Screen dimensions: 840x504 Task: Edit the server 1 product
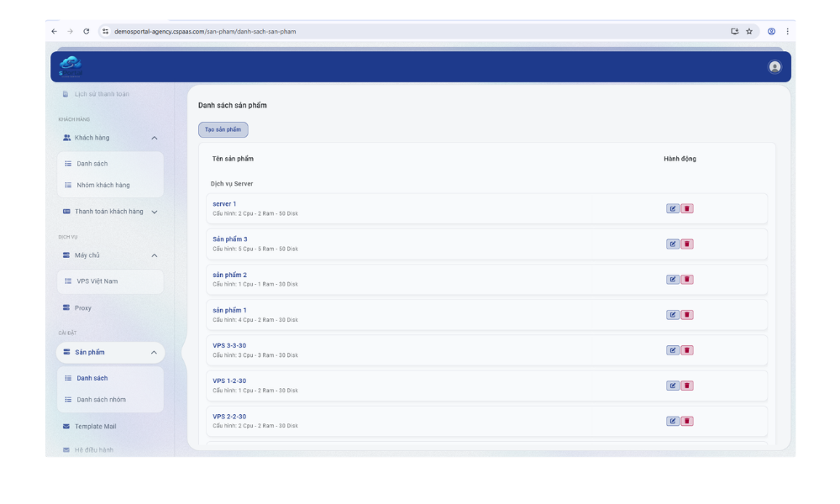672,209
